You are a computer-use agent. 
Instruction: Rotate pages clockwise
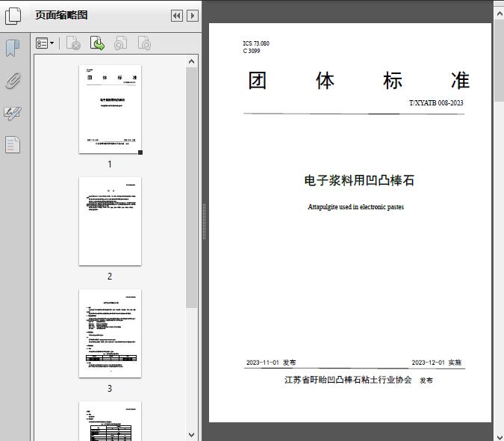(144, 44)
